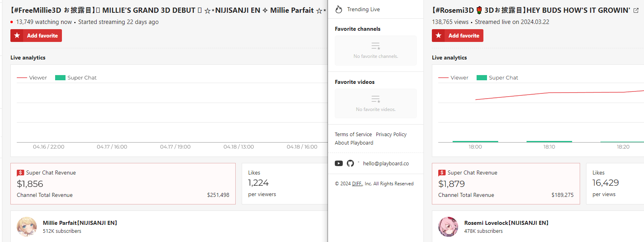Image resolution: width=644 pixels, height=242 pixels.
Task: Toggle the Super Chat series in Millie's analytics chart
Action: (76, 78)
